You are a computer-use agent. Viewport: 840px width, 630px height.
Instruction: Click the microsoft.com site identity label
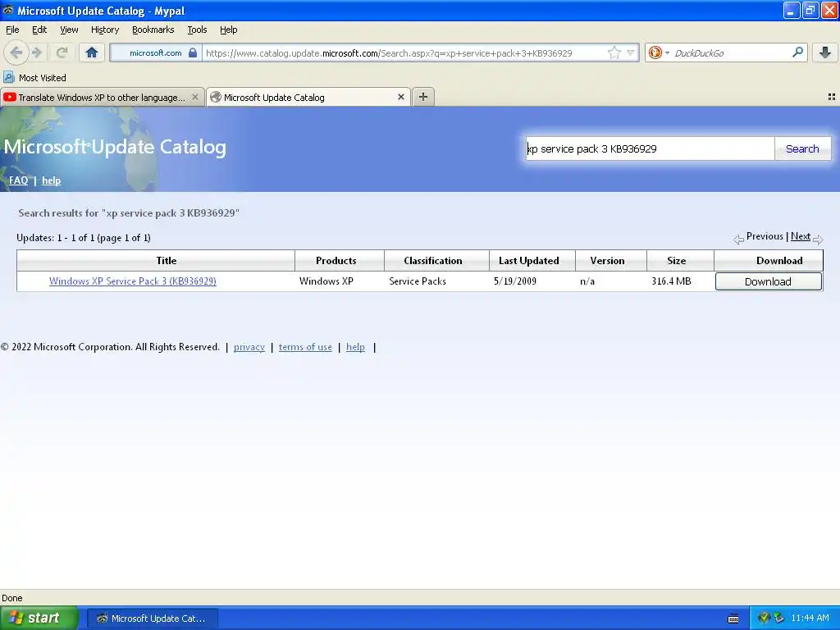(155, 52)
